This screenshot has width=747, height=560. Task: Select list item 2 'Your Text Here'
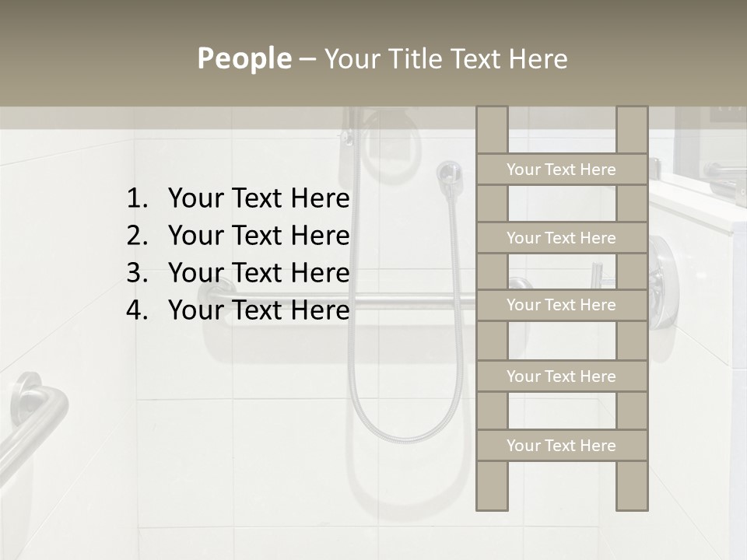[x=237, y=236]
